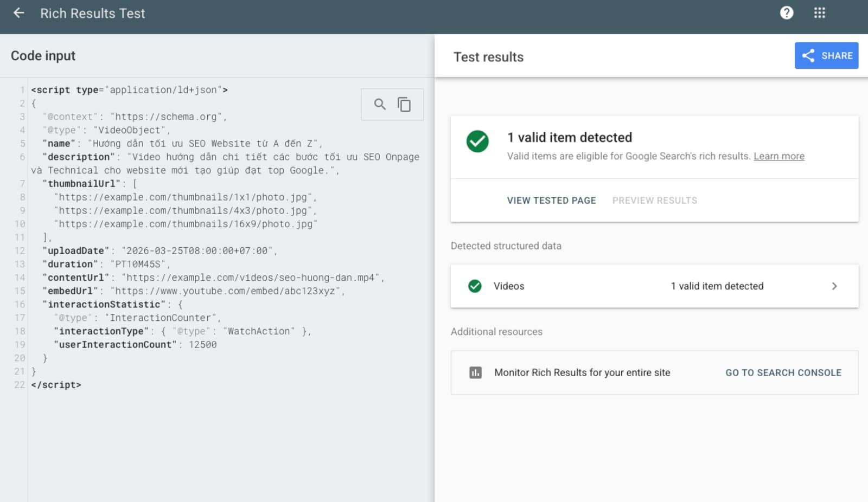Click the "duration" PT10M45S line

click(x=106, y=265)
